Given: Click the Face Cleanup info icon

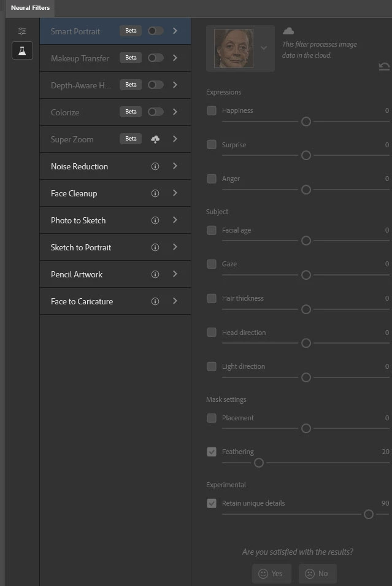Looking at the screenshot, I should click(155, 193).
